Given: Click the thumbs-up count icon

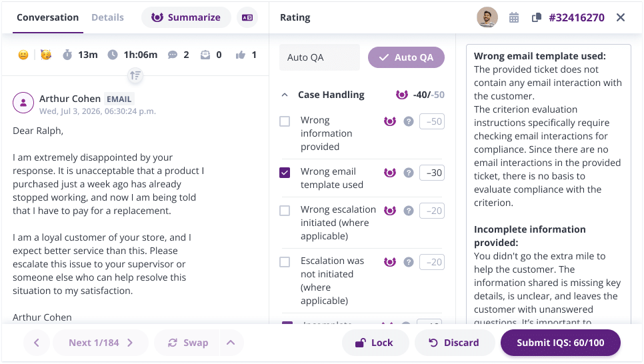Looking at the screenshot, I should click(x=240, y=55).
